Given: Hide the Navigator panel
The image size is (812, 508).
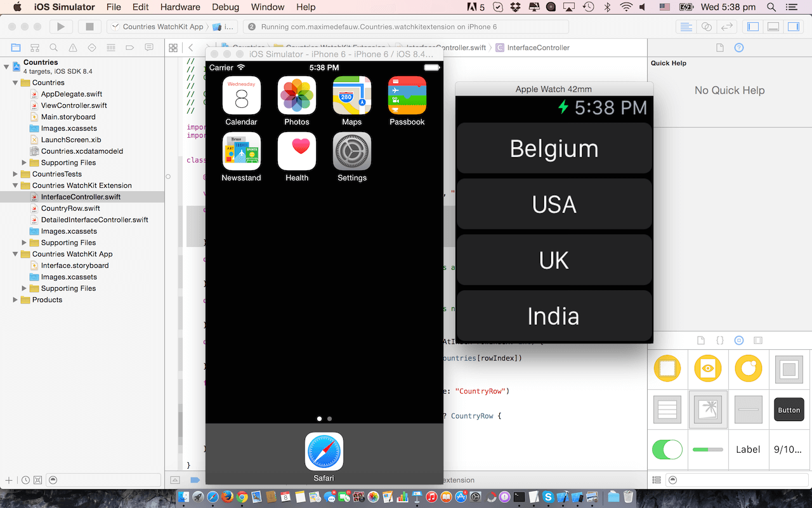Looking at the screenshot, I should pyautogui.click(x=752, y=27).
